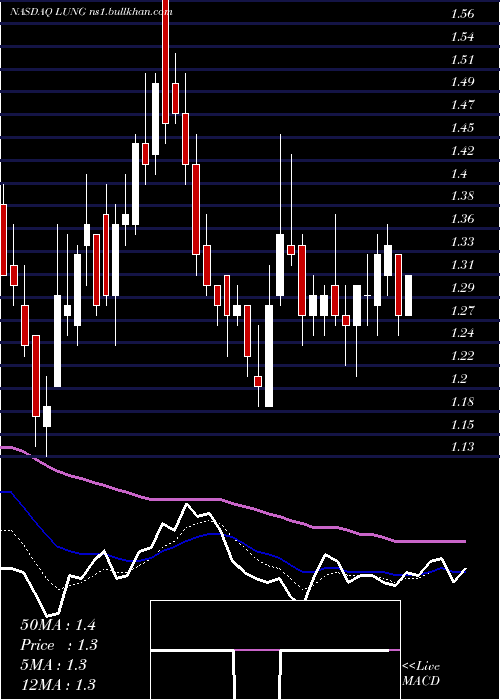Click the 1.49 price axis label
Image resolution: width=500 pixels, height=700 pixels.
[462, 82]
